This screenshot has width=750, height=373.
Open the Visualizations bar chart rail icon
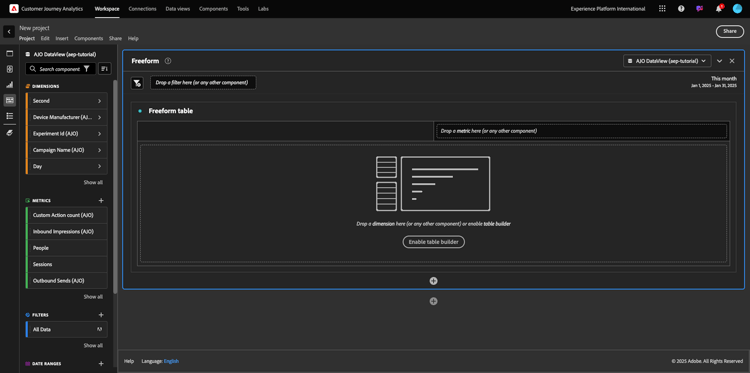pyautogui.click(x=10, y=85)
